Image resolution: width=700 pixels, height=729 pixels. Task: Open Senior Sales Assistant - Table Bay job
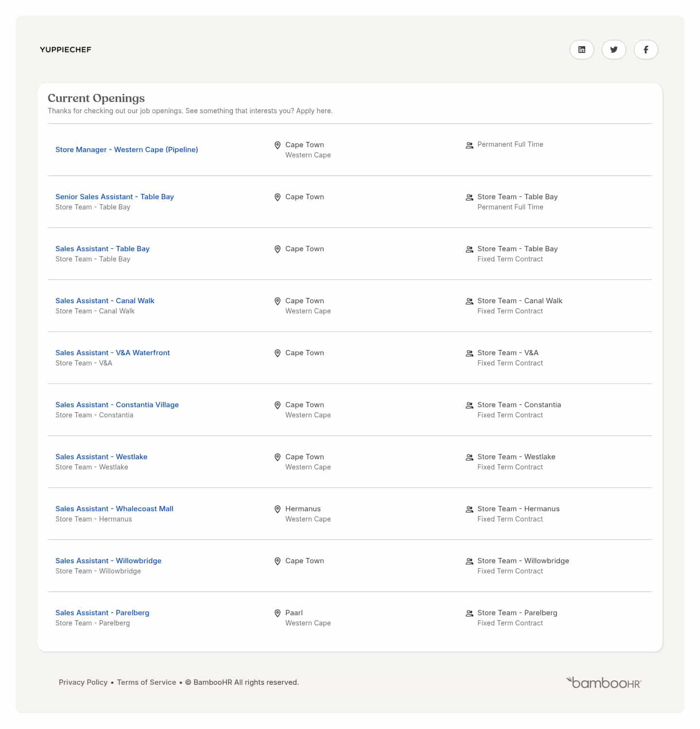[115, 197]
